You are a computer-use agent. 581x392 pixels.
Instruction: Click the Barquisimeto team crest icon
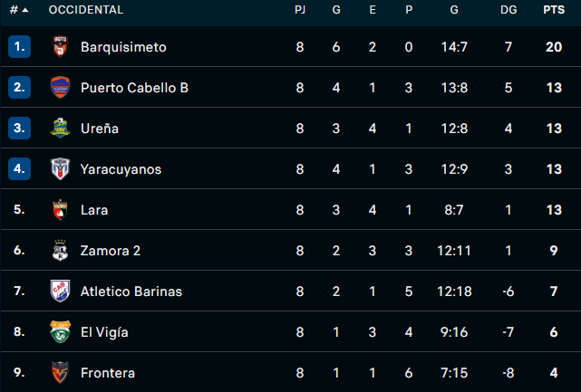click(60, 46)
